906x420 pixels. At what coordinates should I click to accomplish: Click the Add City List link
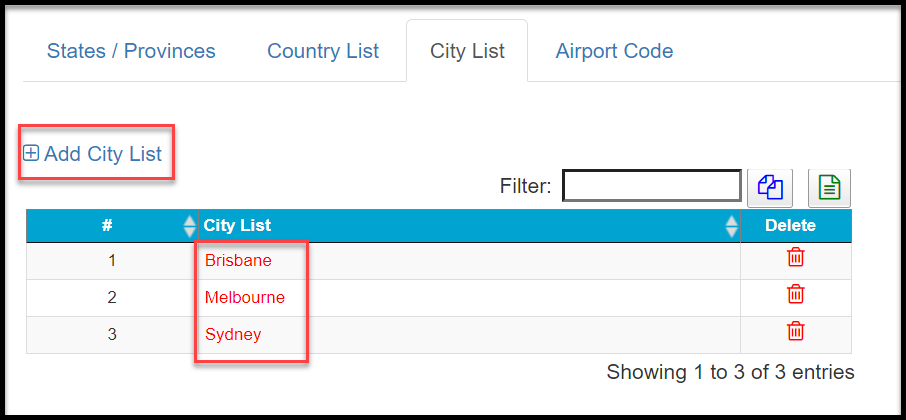[103, 154]
